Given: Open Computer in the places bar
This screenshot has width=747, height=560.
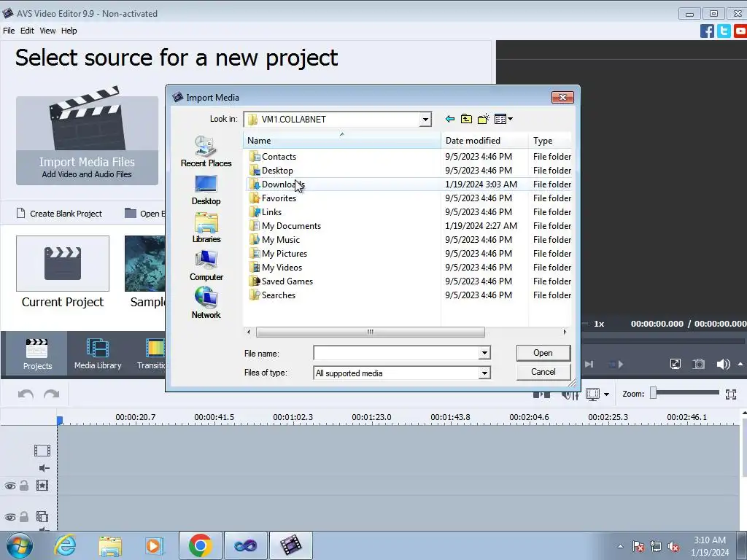Looking at the screenshot, I should (x=206, y=265).
